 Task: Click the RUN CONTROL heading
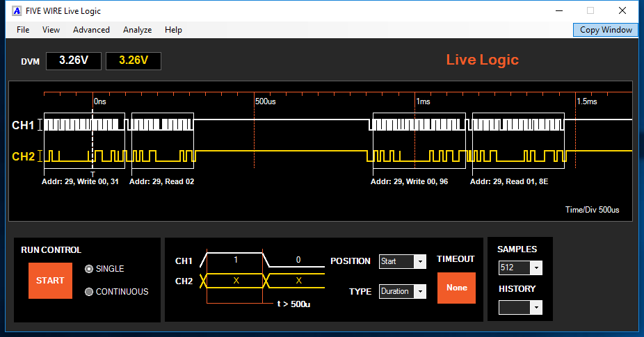[51, 250]
